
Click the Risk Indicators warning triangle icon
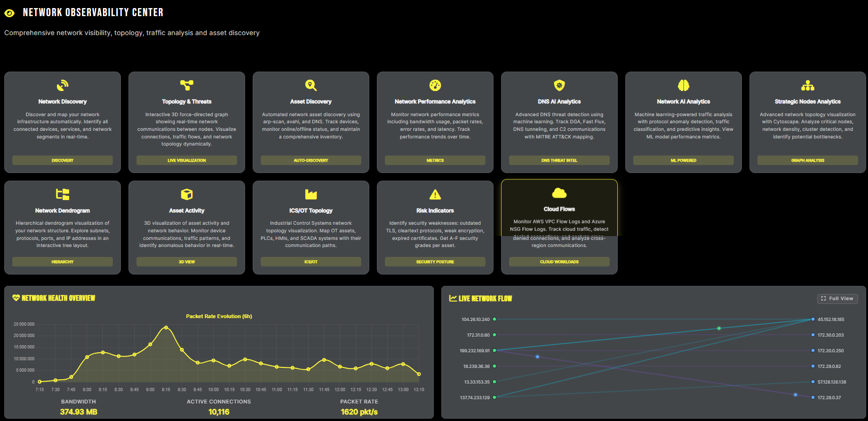(x=435, y=194)
